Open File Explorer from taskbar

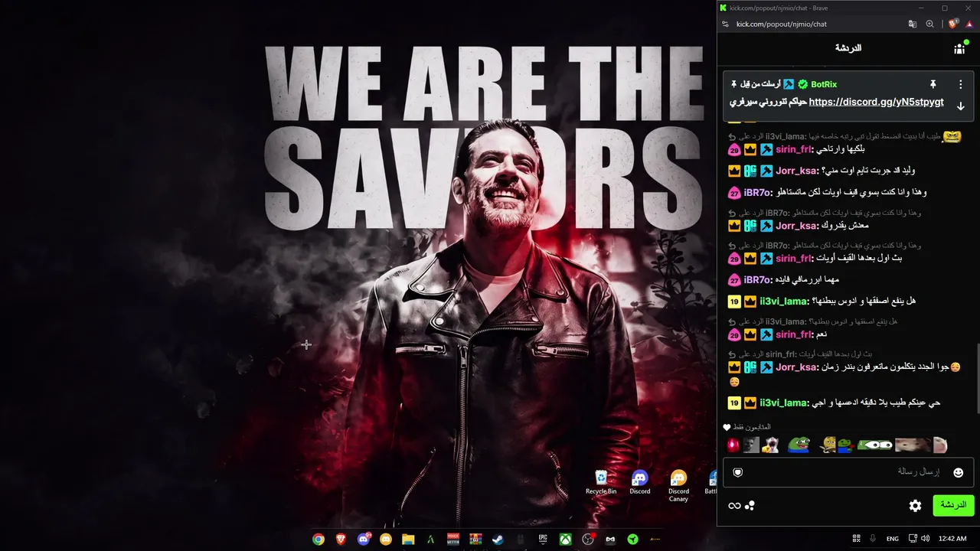click(408, 539)
